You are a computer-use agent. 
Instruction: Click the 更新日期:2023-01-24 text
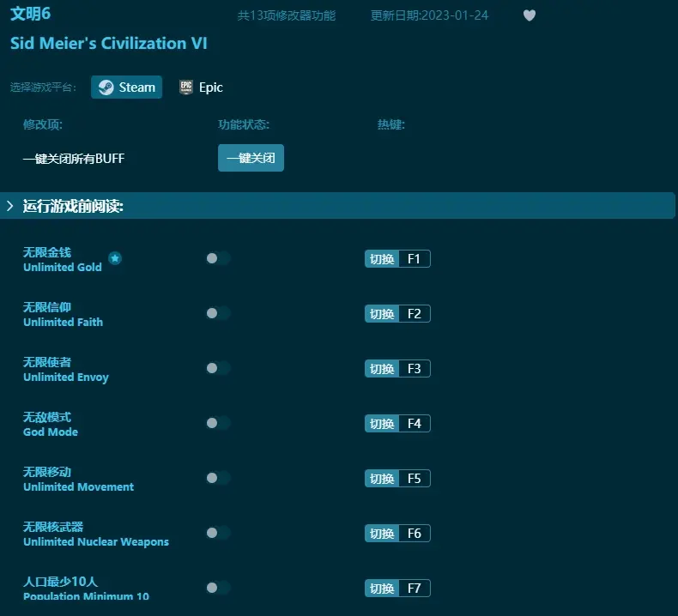click(x=429, y=15)
